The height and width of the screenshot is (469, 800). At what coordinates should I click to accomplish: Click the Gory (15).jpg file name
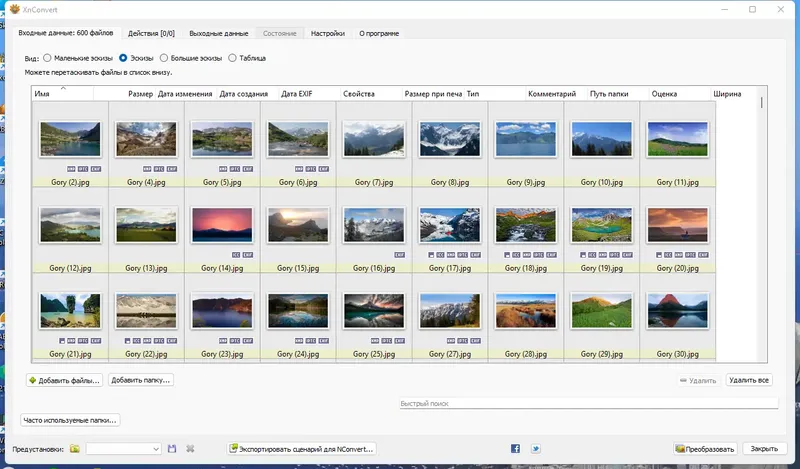(298, 268)
